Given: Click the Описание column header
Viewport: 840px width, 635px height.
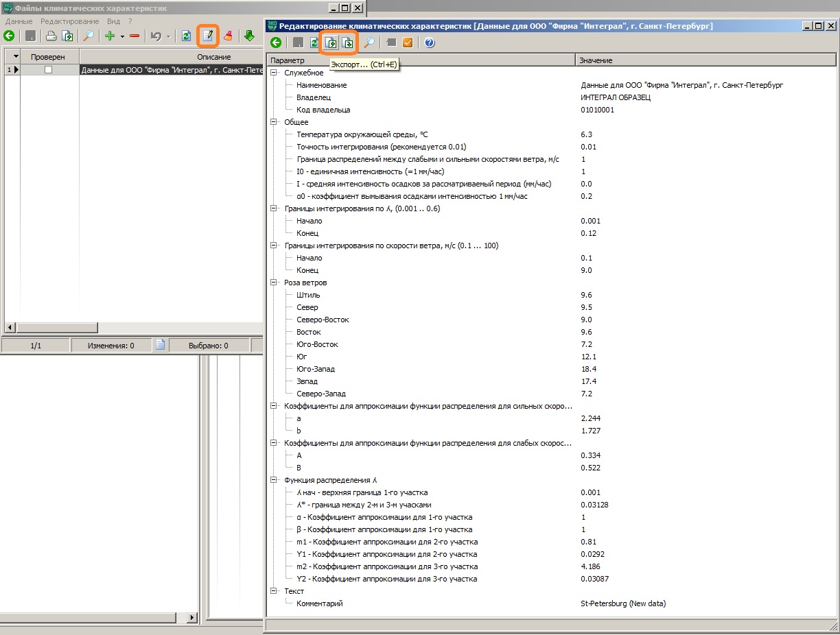Looking at the screenshot, I should pos(213,57).
